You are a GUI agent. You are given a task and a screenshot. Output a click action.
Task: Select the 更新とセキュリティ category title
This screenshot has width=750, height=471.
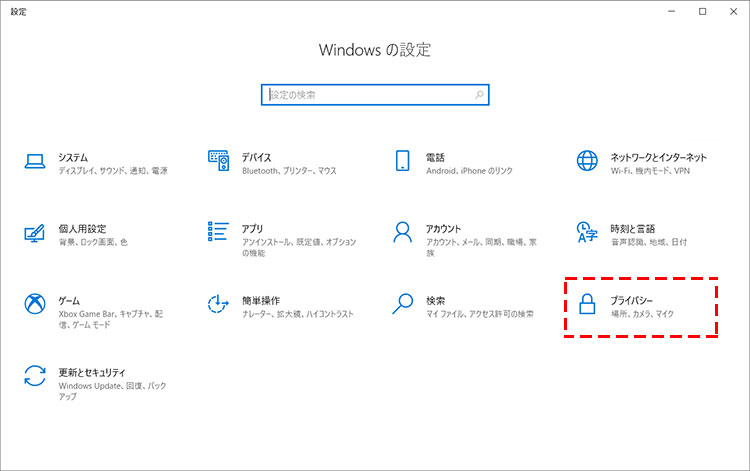pyautogui.click(x=92, y=372)
